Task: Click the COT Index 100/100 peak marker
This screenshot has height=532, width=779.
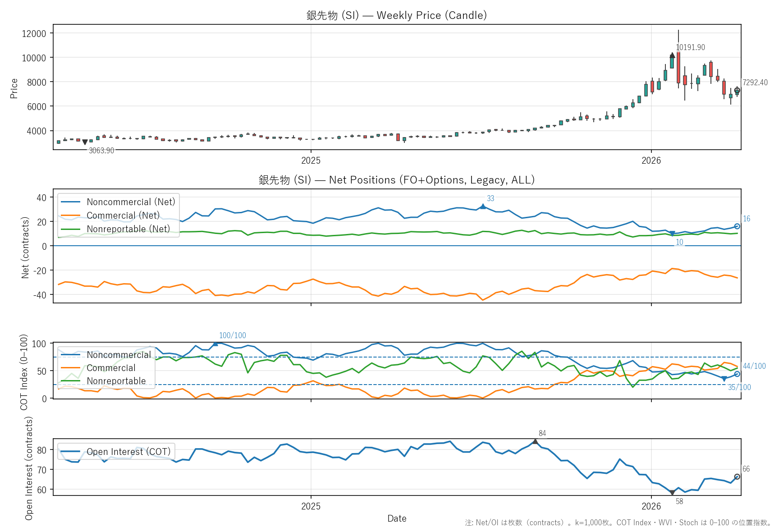Action: click(215, 344)
